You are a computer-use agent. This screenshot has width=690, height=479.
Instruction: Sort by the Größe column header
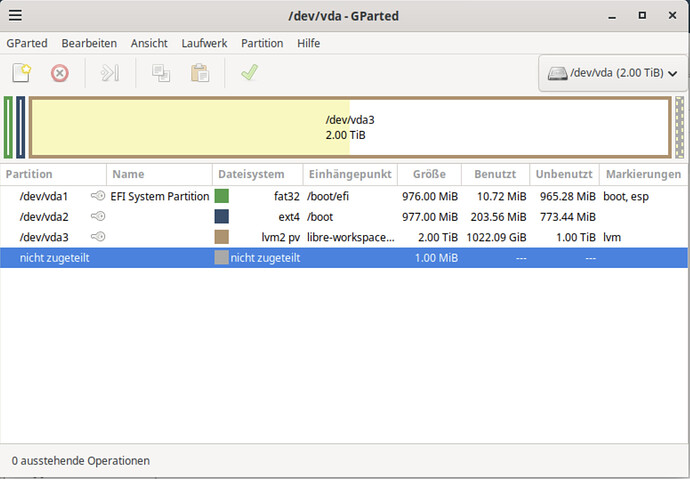[x=430, y=174]
